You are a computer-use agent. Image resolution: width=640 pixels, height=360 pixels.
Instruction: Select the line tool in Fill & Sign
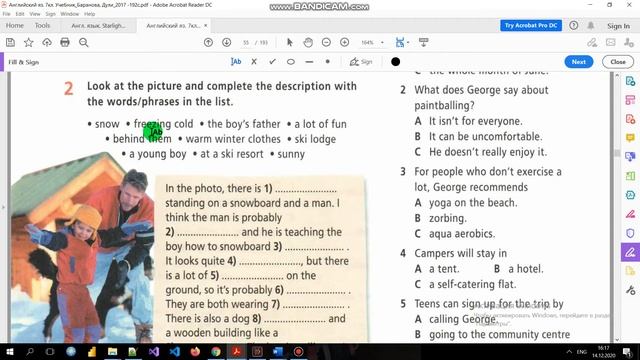[309, 62]
